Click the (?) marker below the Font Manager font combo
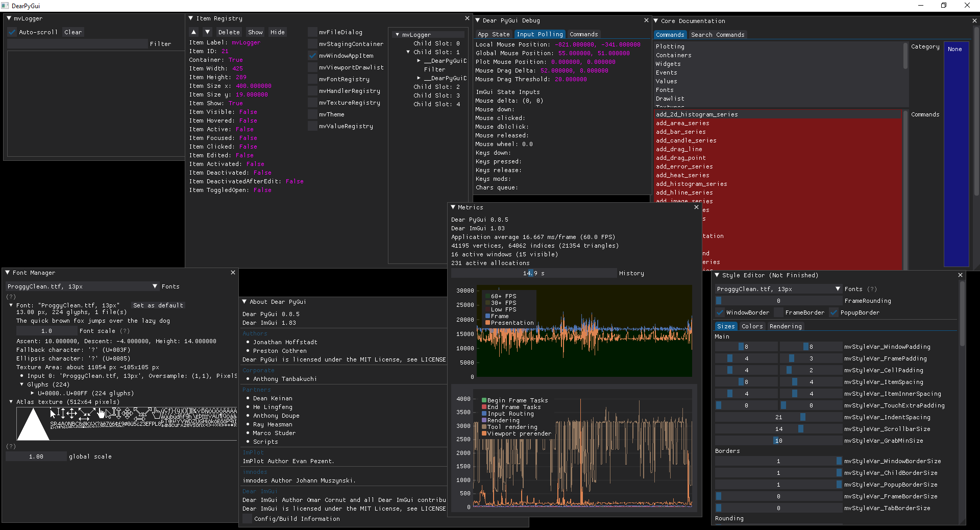The image size is (980, 530). (11, 297)
